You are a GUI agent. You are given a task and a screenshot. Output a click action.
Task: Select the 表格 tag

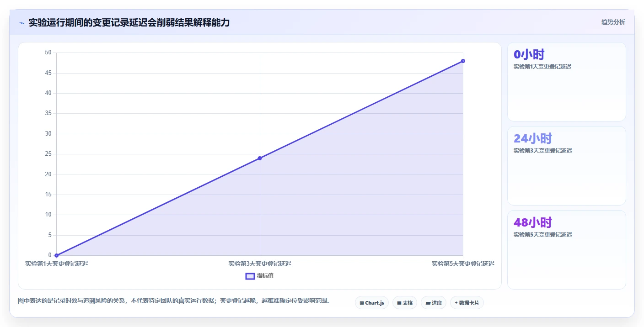pyautogui.click(x=405, y=303)
